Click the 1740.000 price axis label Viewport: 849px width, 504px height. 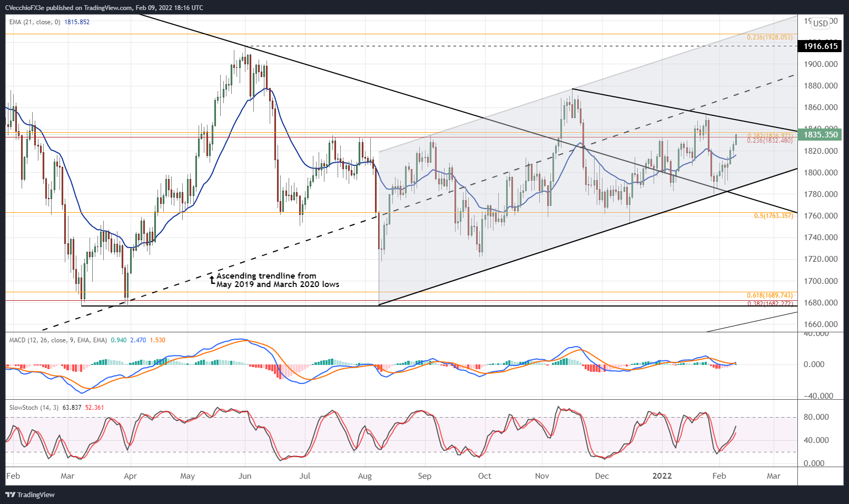(821, 238)
